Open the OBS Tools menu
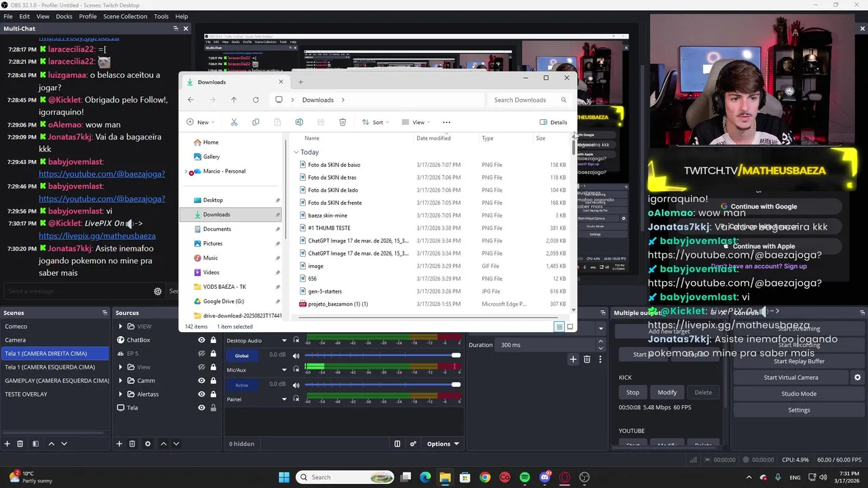Screen dimensions: 868x488 coord(161,16)
